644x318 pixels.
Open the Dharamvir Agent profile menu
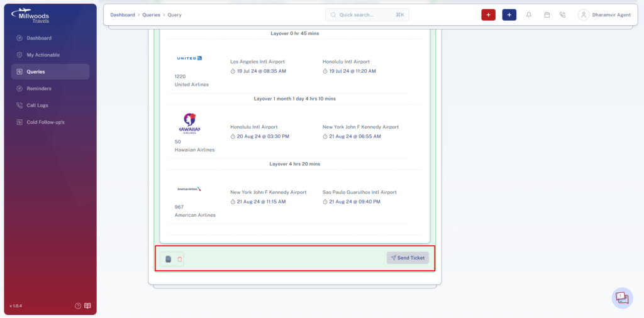click(x=604, y=15)
